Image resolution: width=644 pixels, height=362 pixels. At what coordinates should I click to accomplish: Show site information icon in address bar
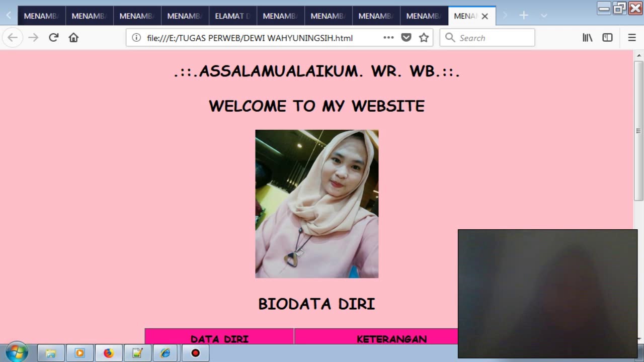click(136, 38)
